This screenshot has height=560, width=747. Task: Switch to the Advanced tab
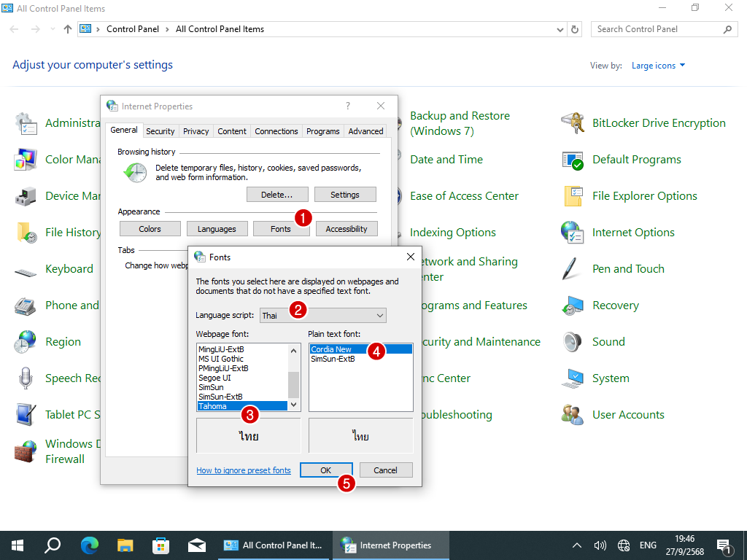click(365, 131)
